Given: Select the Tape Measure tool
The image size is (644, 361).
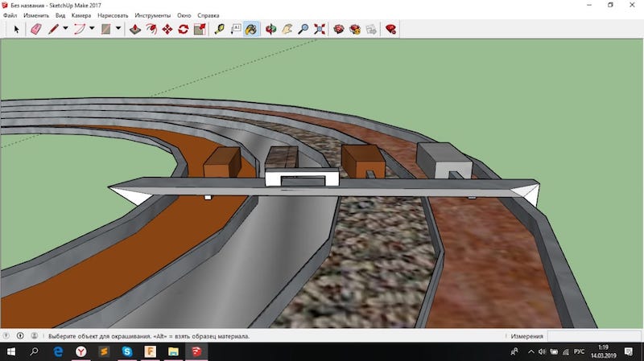Looking at the screenshot, I should (x=219, y=29).
